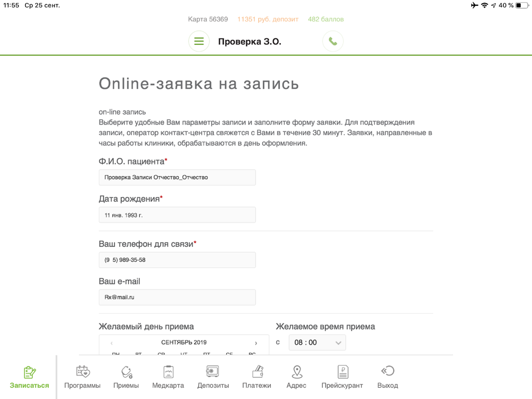The image size is (532, 399).
Task: Open the Прейскурант price list icon
Action: pos(343,371)
